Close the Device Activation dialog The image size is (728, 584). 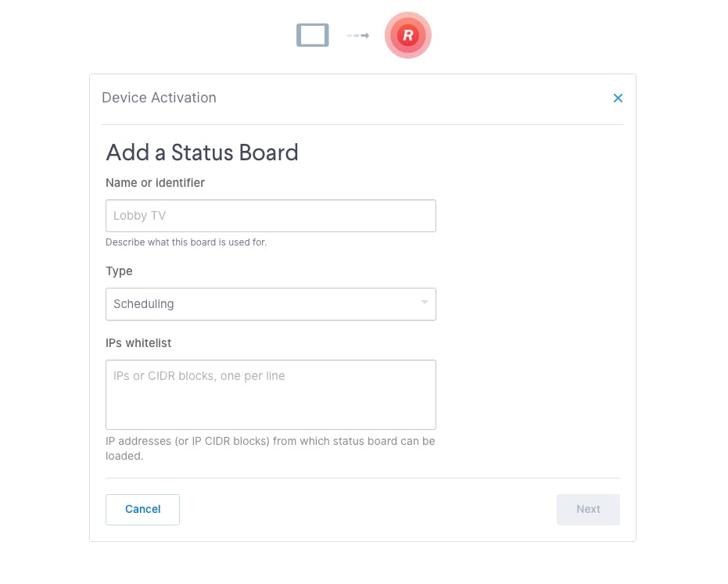tap(618, 98)
